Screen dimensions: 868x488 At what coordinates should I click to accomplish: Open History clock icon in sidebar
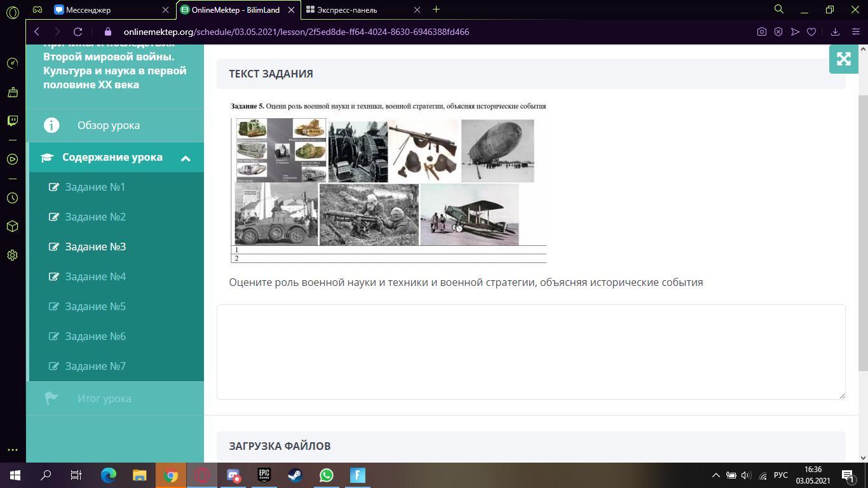(12, 198)
